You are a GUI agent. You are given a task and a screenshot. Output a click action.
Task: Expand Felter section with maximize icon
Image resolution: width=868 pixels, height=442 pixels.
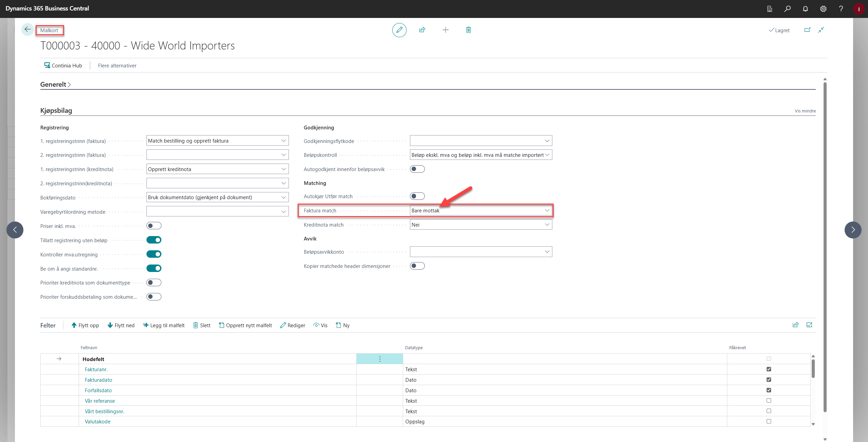click(809, 325)
